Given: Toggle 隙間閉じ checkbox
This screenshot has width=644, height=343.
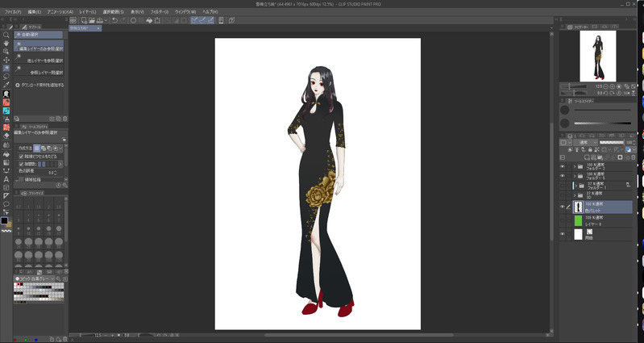Looking at the screenshot, I should [21, 164].
